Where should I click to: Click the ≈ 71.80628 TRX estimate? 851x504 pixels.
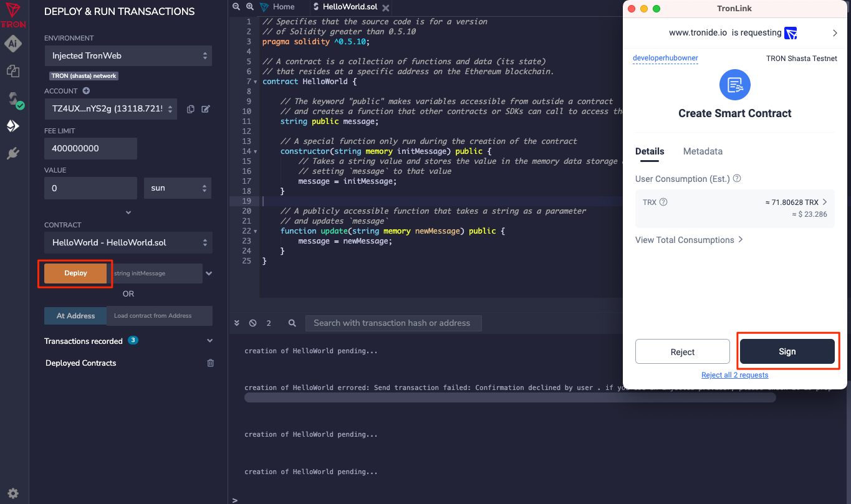tap(792, 202)
